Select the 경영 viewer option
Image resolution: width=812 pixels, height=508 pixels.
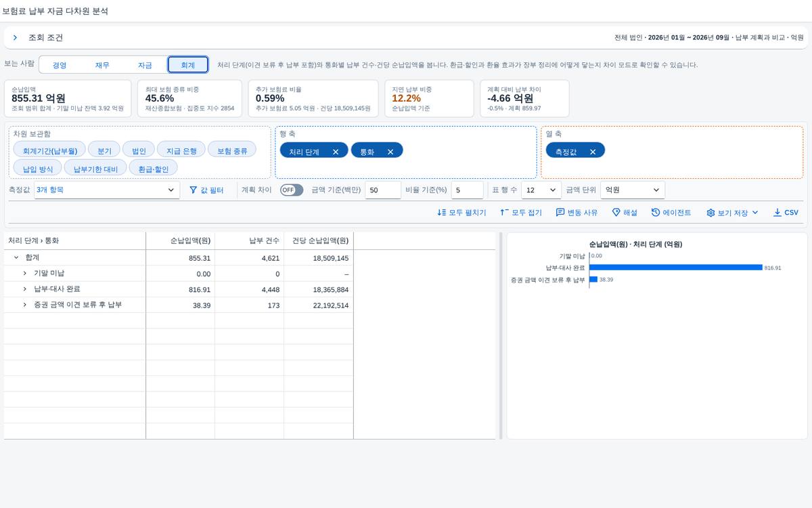(60, 65)
